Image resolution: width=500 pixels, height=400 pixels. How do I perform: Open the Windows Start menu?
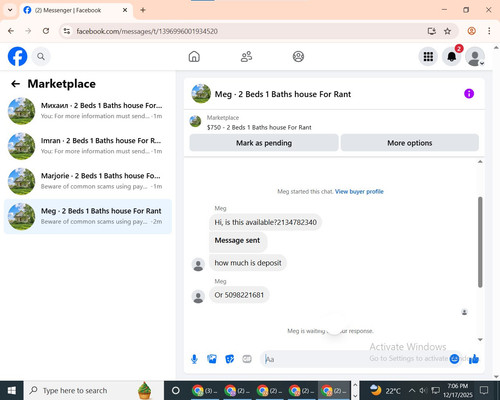[12, 390]
